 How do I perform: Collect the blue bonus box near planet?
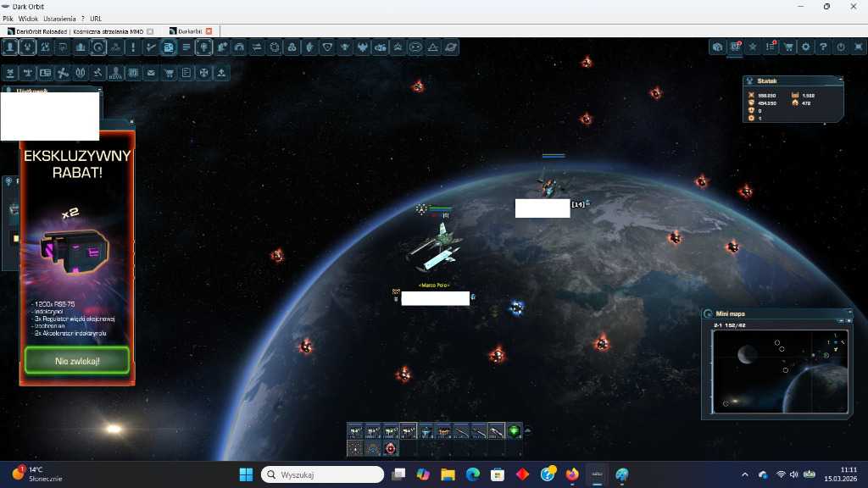coord(516,308)
